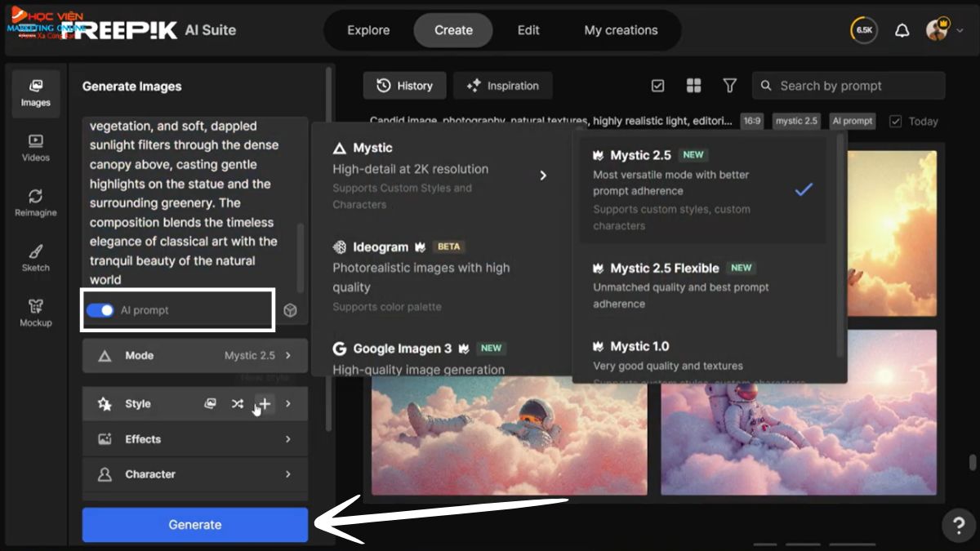
Task: Toggle the Today checkbox
Action: [x=895, y=121]
